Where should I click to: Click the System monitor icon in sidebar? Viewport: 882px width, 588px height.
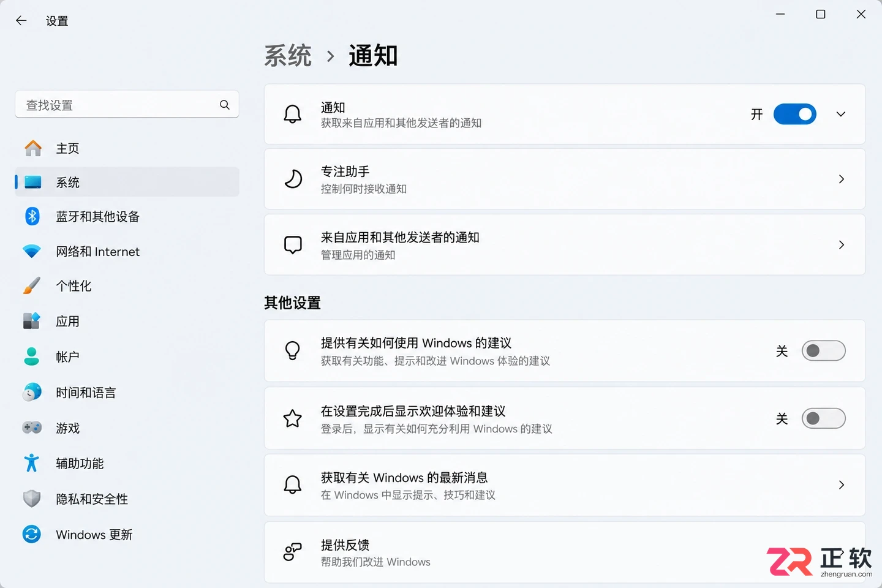click(x=32, y=182)
